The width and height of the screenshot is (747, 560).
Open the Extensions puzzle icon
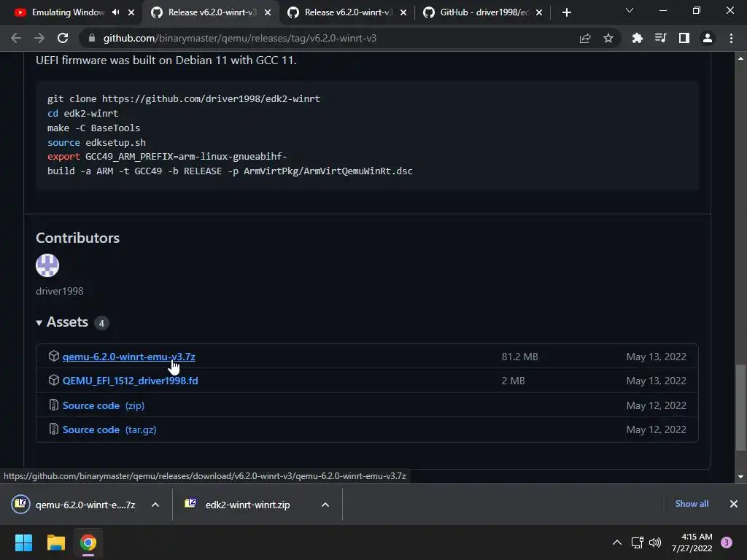pos(637,38)
